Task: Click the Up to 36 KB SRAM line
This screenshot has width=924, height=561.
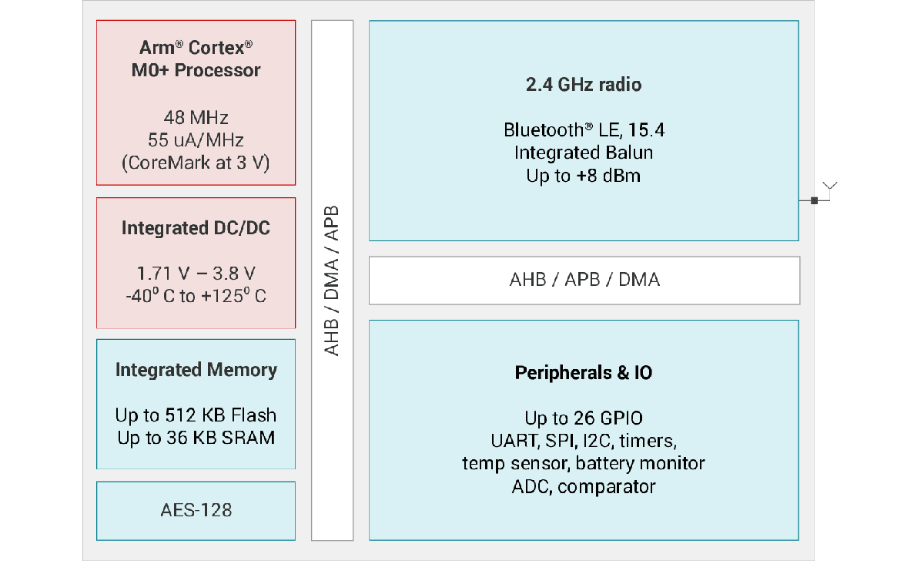Action: click(x=196, y=437)
